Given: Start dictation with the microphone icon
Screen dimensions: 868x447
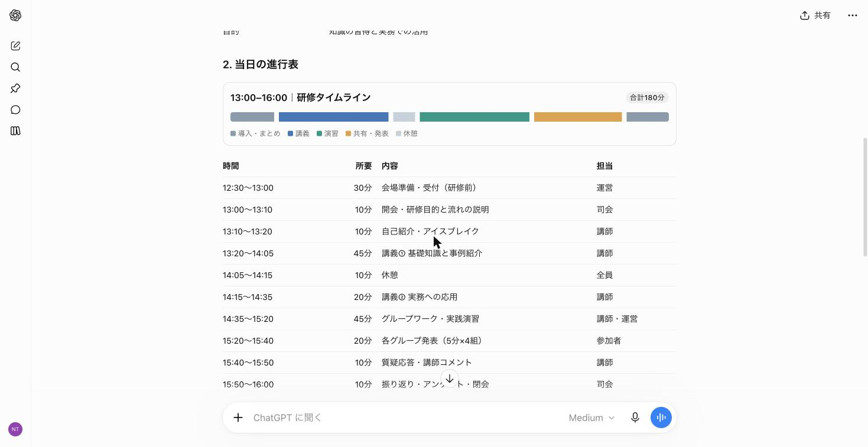Looking at the screenshot, I should point(635,417).
